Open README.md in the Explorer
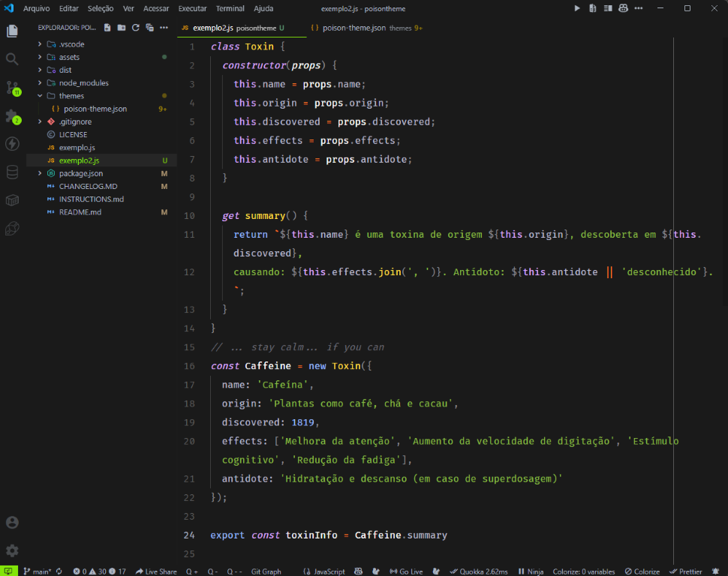The image size is (728, 576). point(80,212)
